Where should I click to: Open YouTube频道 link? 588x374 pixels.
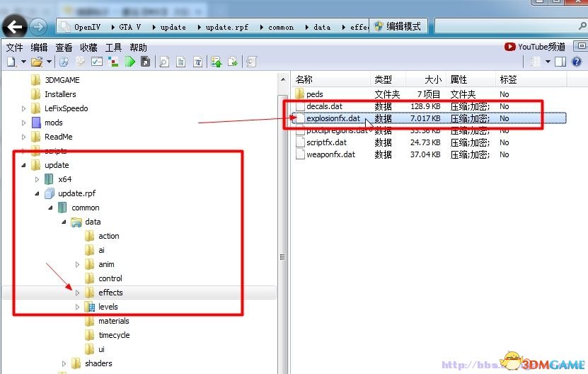[541, 47]
